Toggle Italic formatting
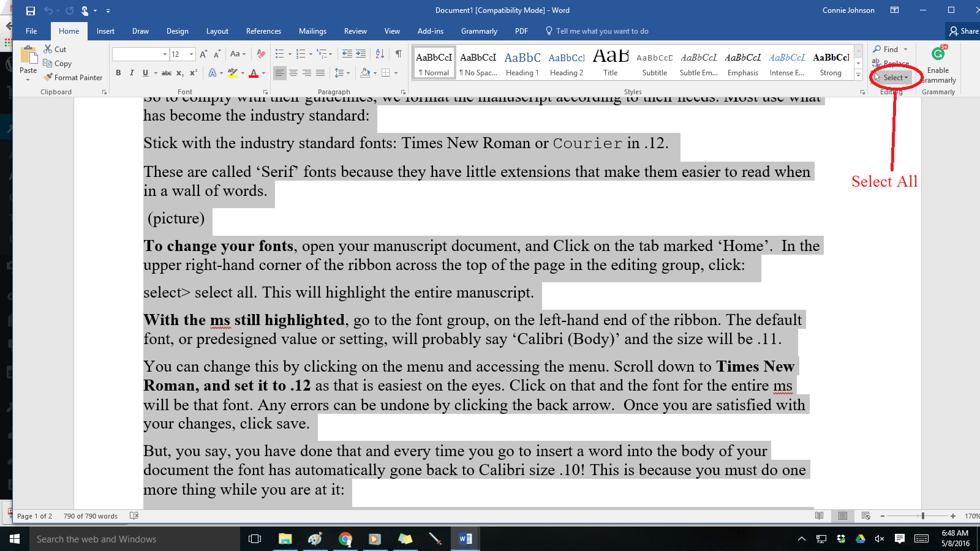 [x=132, y=73]
